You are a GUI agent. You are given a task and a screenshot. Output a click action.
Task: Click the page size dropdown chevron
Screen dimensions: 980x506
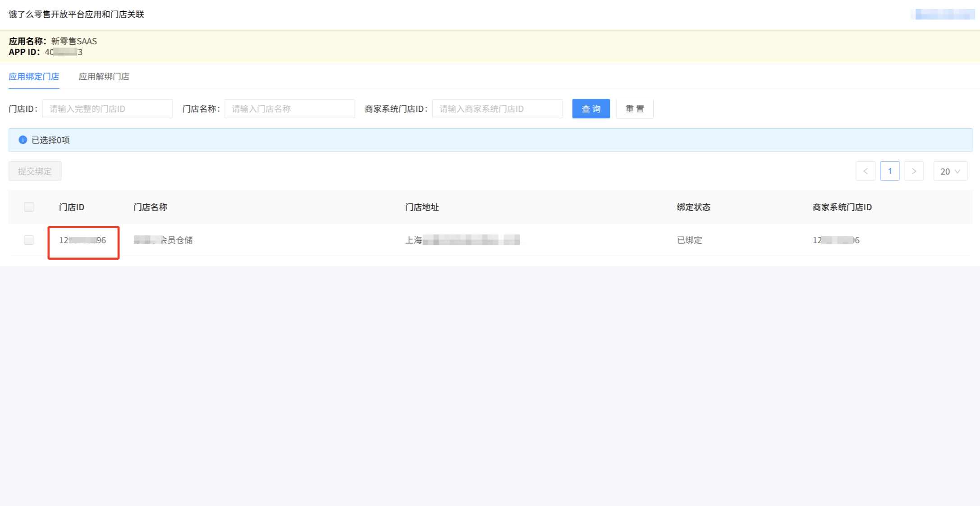click(957, 171)
